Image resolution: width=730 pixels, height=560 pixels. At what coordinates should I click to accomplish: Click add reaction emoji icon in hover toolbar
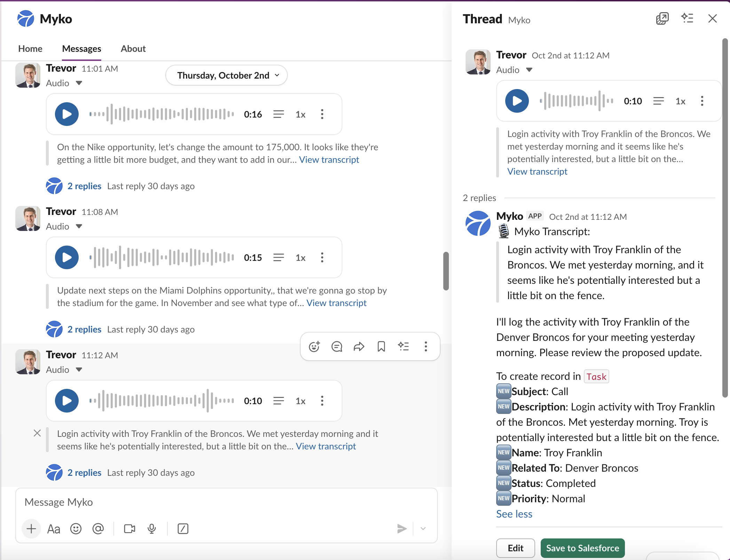pos(314,346)
